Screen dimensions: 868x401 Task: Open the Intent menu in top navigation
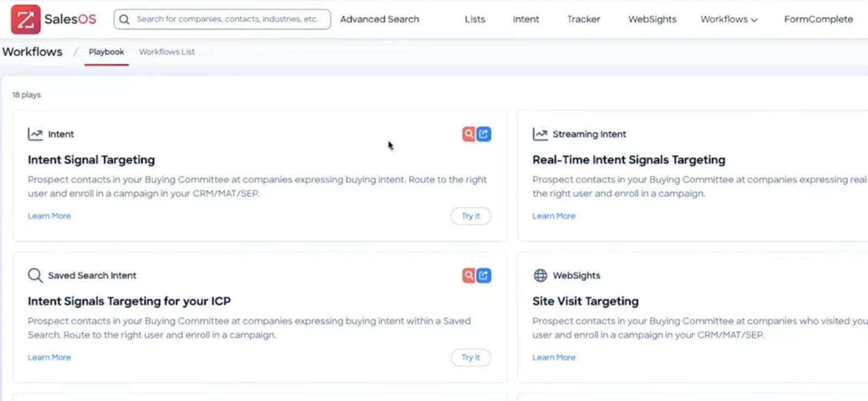(x=526, y=19)
